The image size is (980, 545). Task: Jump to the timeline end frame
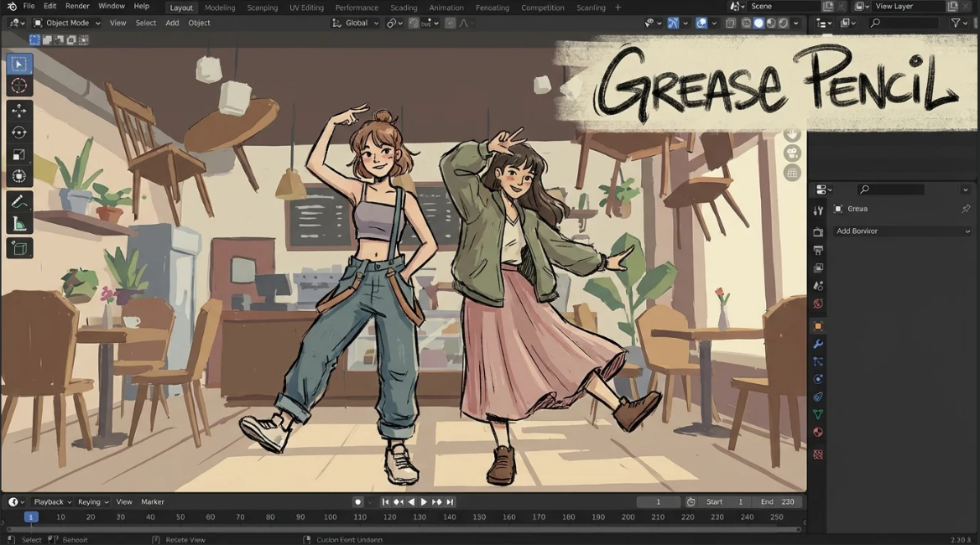click(x=450, y=502)
